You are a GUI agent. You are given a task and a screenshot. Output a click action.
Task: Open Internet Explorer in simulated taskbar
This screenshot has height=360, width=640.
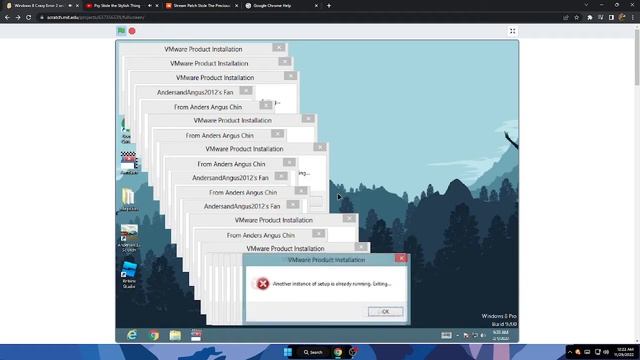(x=132, y=335)
